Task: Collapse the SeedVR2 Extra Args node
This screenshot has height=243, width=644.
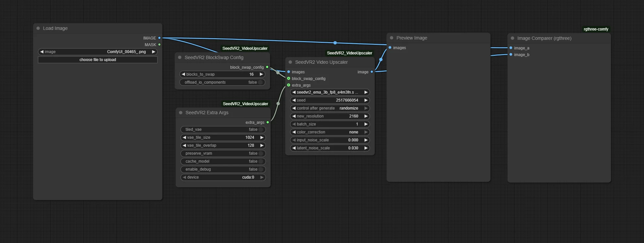Action: click(181, 113)
